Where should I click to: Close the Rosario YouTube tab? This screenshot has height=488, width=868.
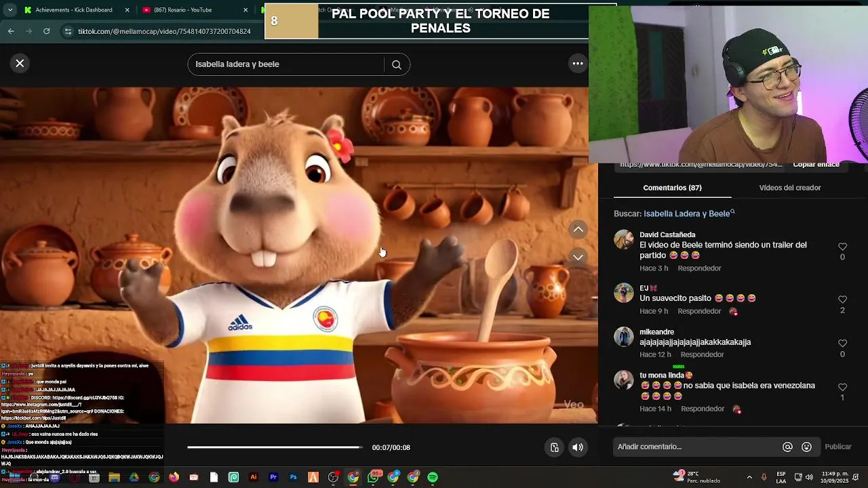[245, 10]
